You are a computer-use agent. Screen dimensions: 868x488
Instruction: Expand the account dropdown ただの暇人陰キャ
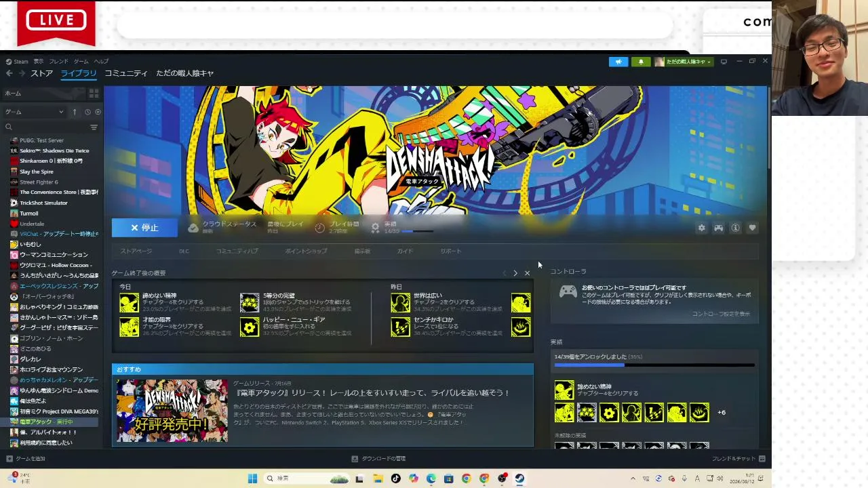(684, 62)
